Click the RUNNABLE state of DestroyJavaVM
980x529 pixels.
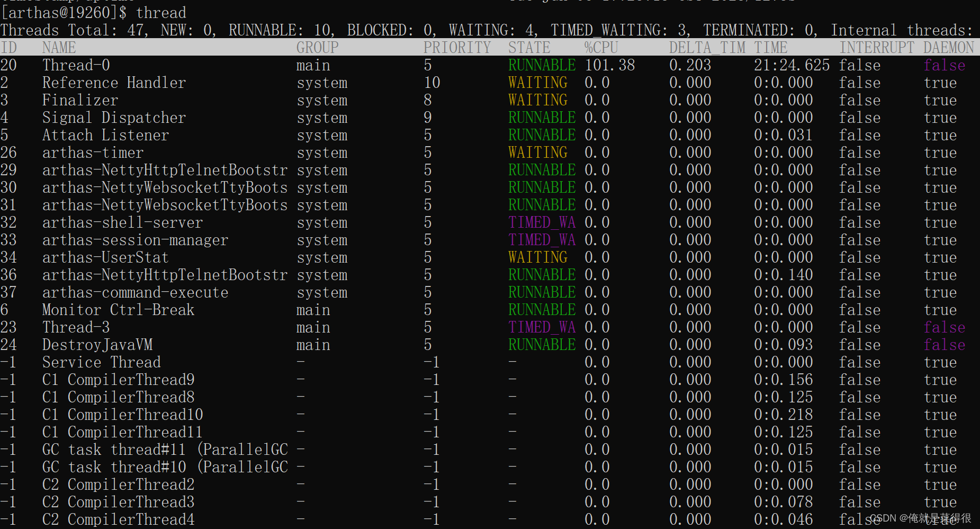coord(542,345)
